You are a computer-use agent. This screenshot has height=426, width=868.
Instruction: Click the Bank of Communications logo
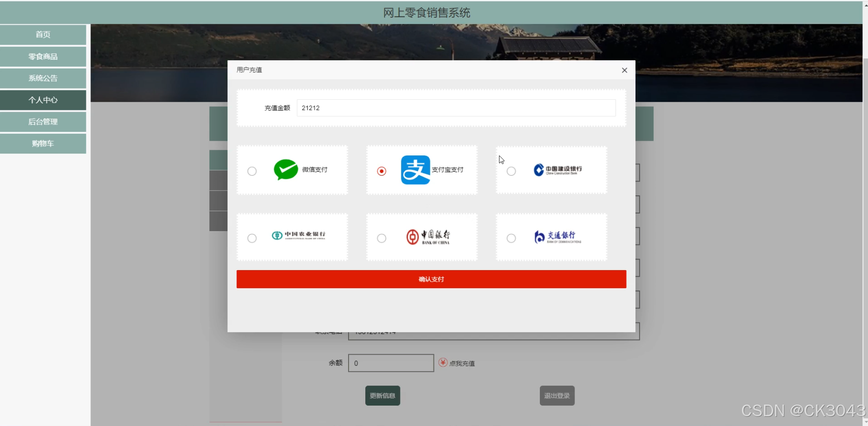pos(557,237)
